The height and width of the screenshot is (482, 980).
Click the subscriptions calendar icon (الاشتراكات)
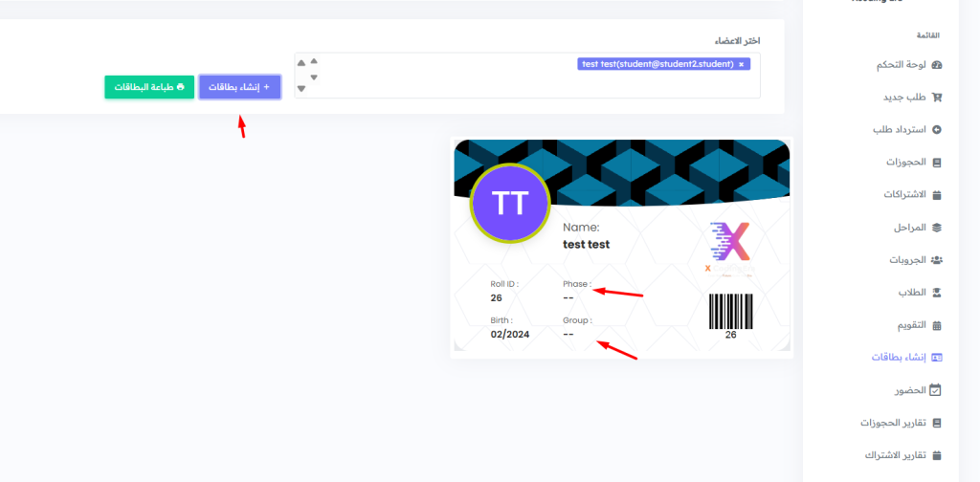click(936, 195)
